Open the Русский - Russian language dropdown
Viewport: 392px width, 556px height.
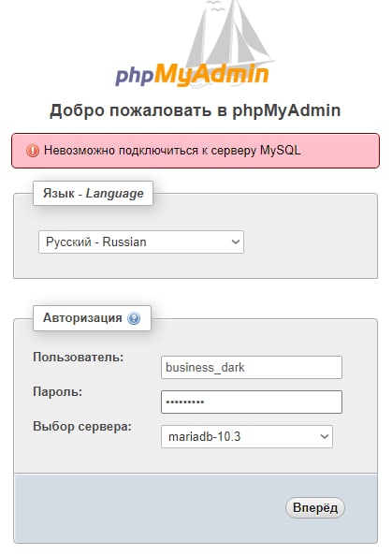click(x=141, y=241)
